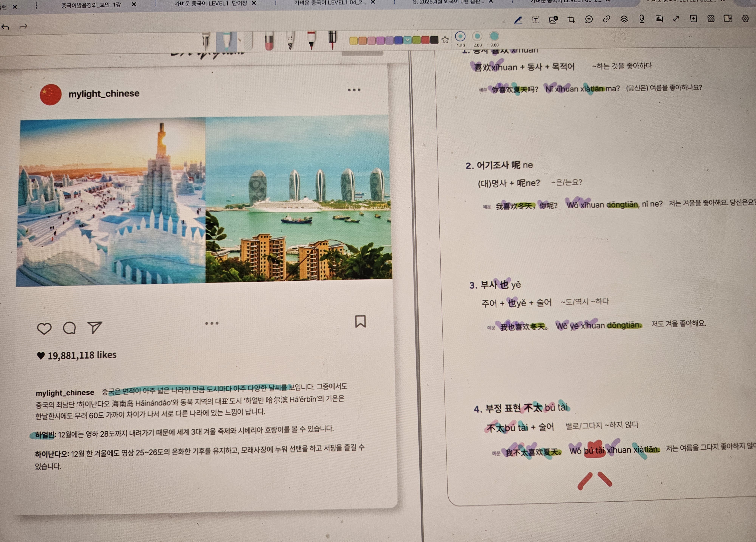The width and height of the screenshot is (756, 542).
Task: Open the crop tool
Action: (x=571, y=19)
